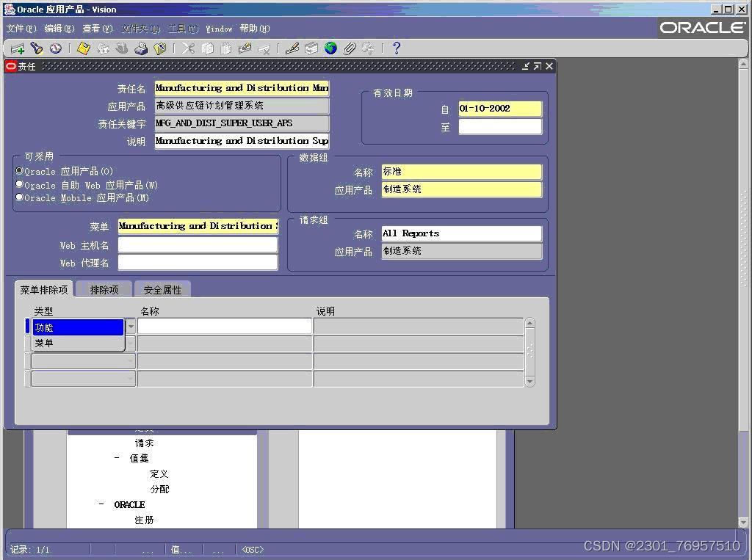The image size is (752, 560).
Task: Switch to the 排除项 tab
Action: point(102,288)
